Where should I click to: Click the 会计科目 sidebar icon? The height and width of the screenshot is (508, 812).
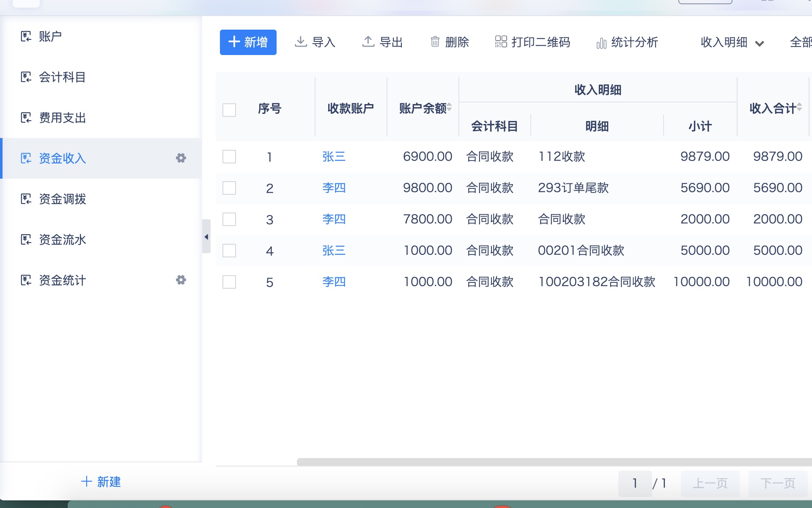point(26,77)
